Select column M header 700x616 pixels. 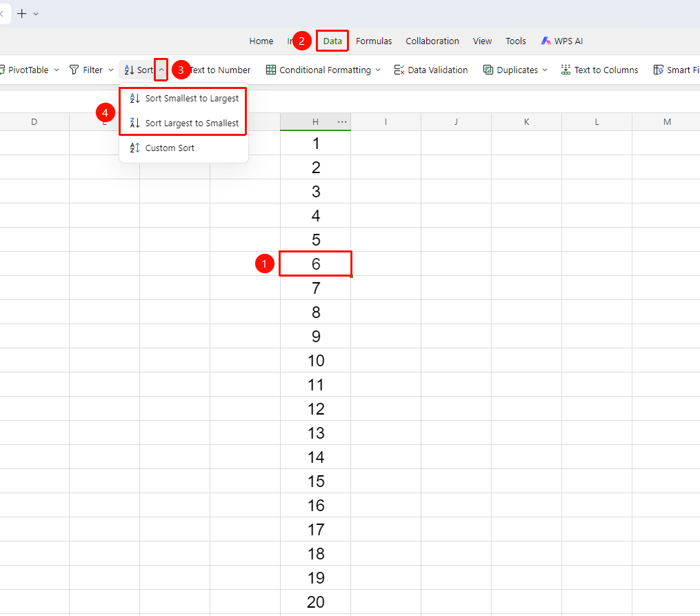click(666, 122)
